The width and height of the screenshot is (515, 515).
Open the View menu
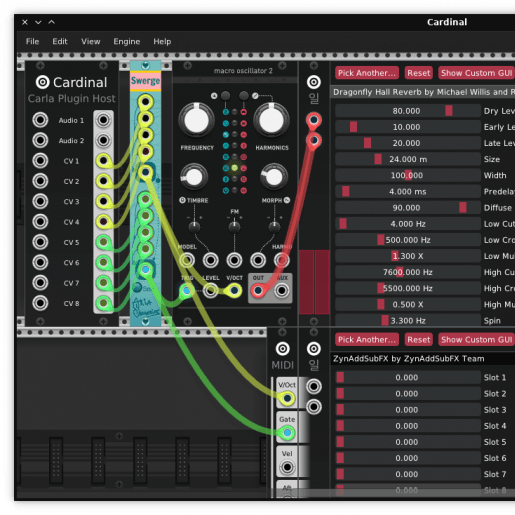(91, 41)
